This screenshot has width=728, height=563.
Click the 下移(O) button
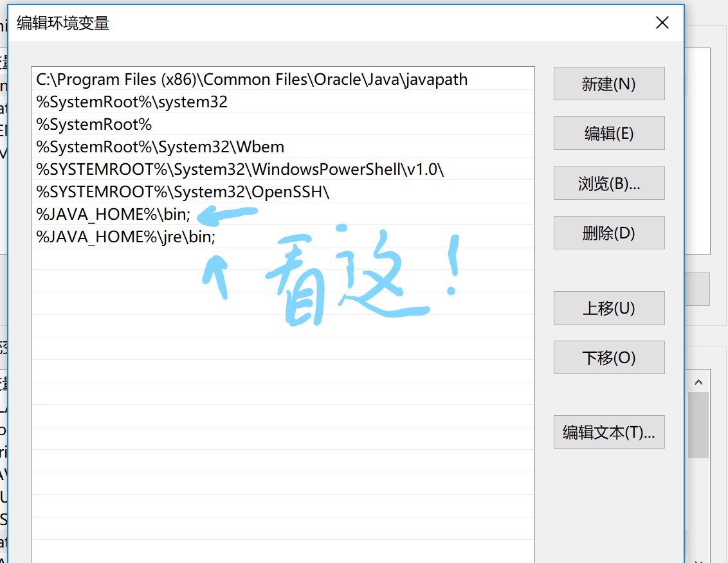[608, 357]
